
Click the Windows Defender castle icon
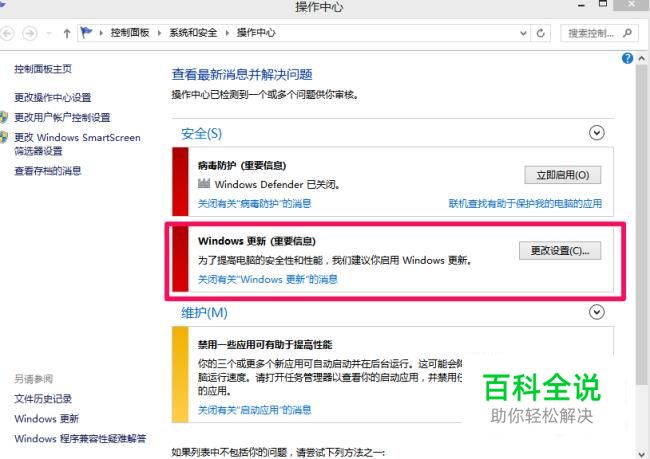tap(204, 183)
